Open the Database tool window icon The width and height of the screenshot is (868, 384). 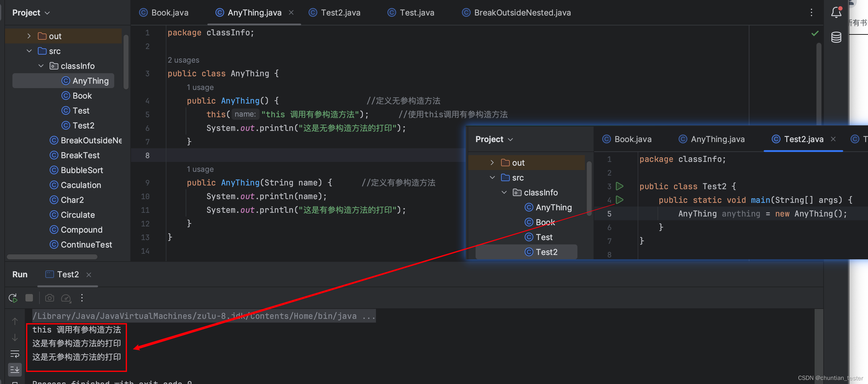[836, 37]
